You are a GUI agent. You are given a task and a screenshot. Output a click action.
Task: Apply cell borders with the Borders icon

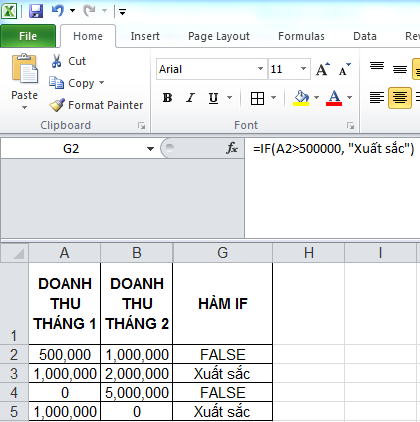click(x=257, y=98)
